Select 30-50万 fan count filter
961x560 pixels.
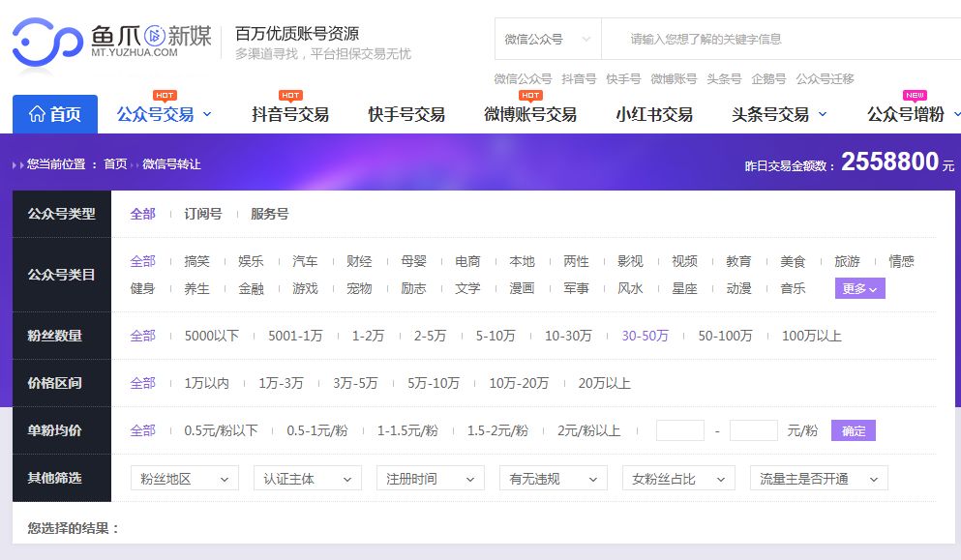click(x=645, y=336)
